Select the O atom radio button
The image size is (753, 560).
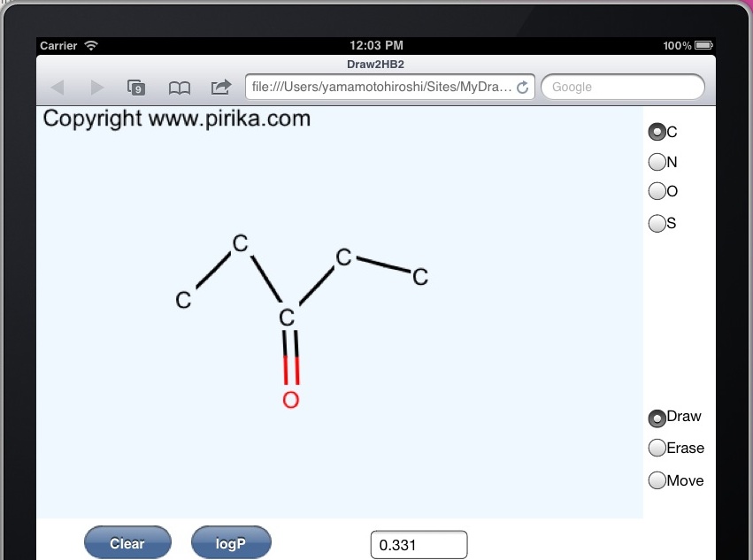coord(657,191)
